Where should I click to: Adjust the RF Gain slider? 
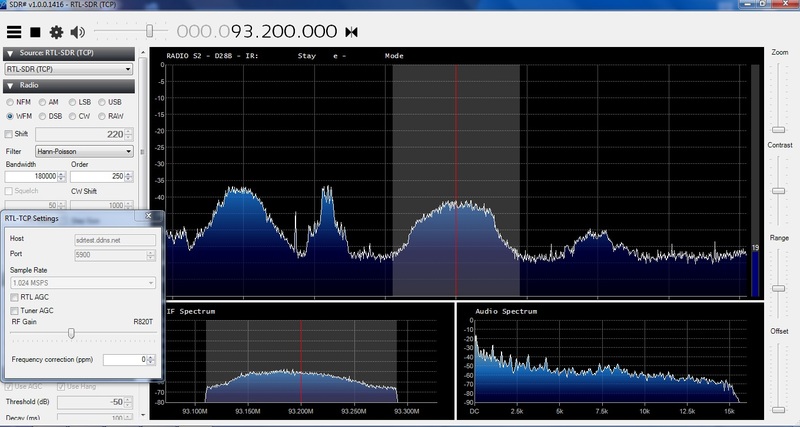click(71, 333)
